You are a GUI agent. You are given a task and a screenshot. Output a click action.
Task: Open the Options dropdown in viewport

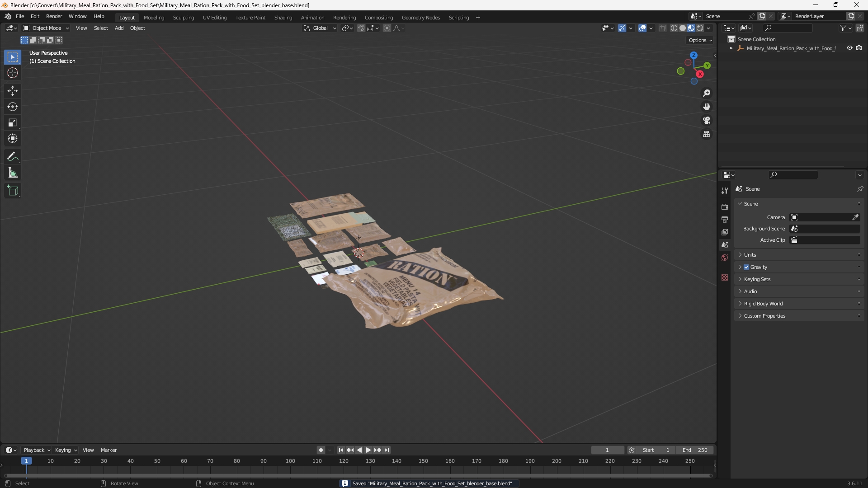point(700,40)
